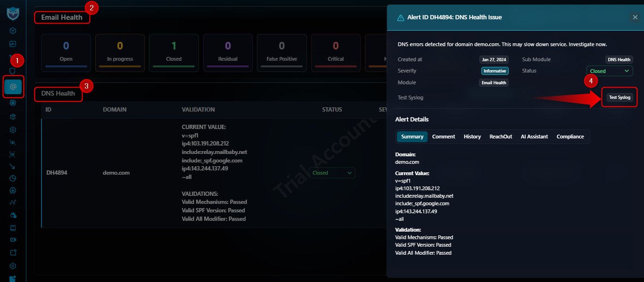644x282 pixels.
Task: Click the ID column header
Action: [49, 109]
